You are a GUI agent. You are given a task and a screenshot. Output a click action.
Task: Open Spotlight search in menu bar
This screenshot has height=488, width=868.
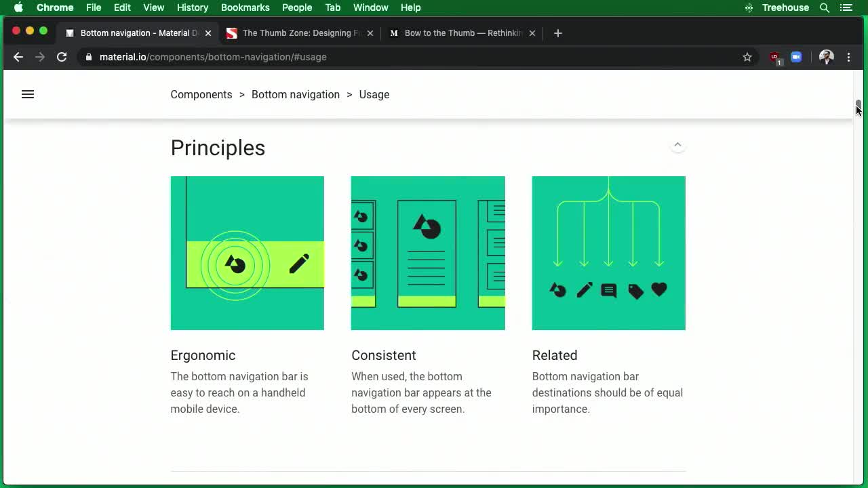[825, 7]
